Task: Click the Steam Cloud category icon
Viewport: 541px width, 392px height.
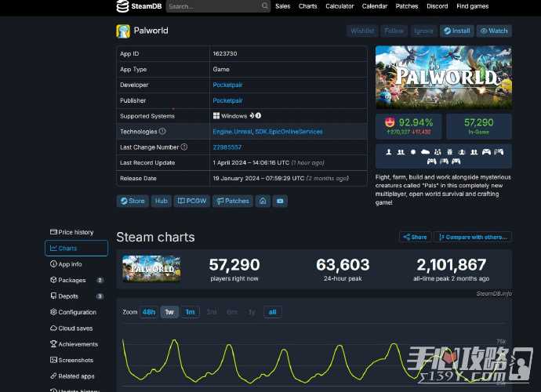Action: pos(425,152)
